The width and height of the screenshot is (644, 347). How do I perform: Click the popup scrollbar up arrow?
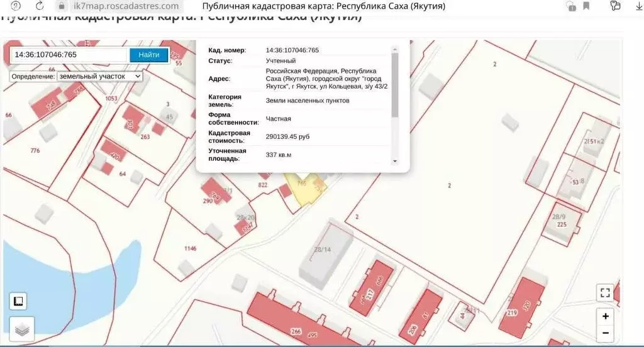point(395,49)
